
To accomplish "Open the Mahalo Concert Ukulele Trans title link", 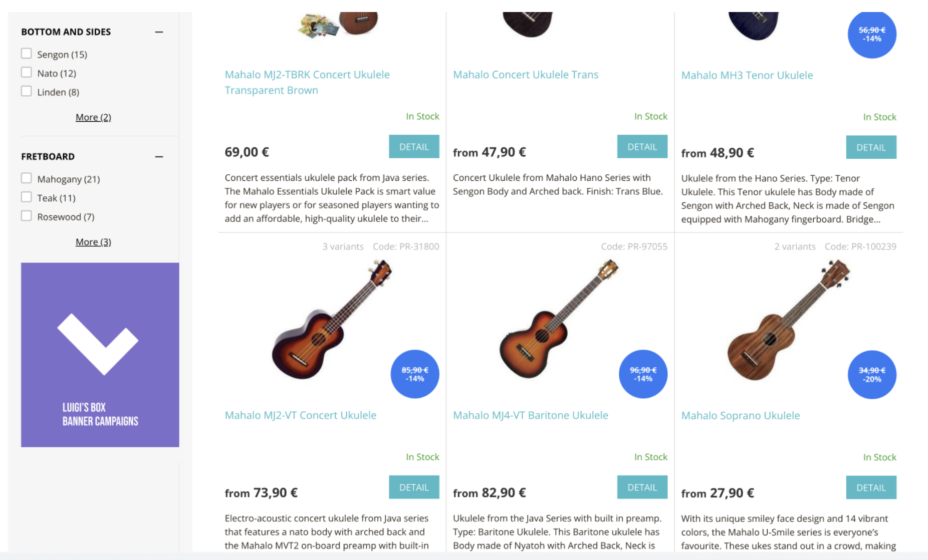I will [525, 75].
